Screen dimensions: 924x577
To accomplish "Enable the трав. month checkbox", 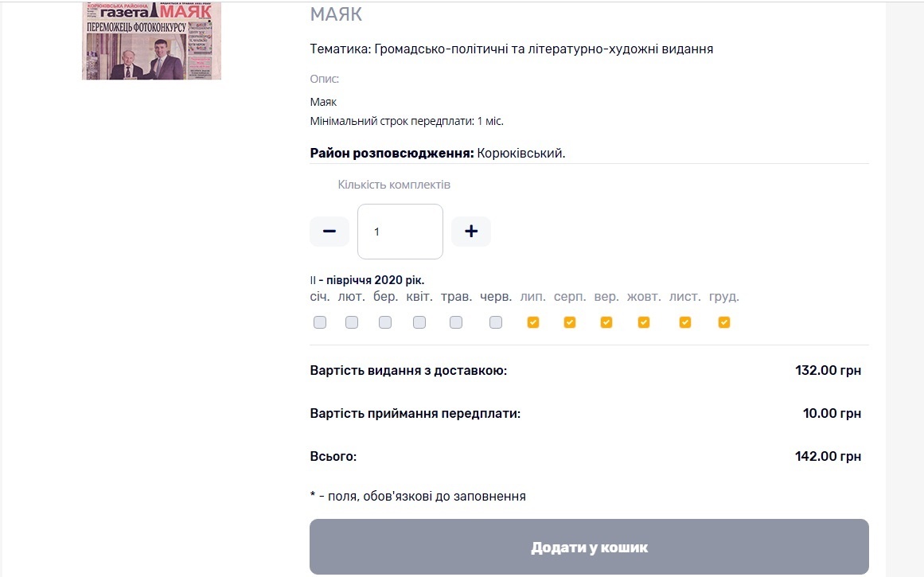I will pos(456,322).
